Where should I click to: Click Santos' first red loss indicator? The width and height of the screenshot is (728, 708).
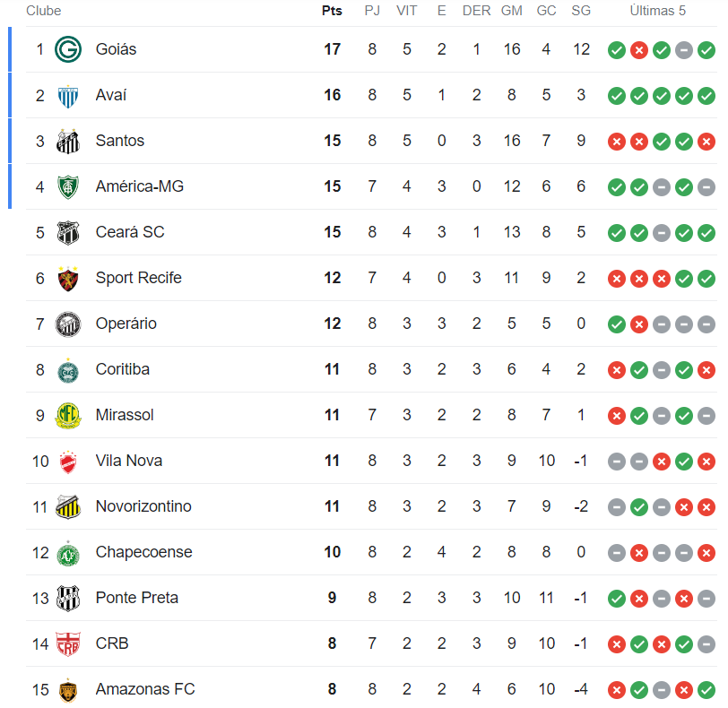tap(616, 141)
